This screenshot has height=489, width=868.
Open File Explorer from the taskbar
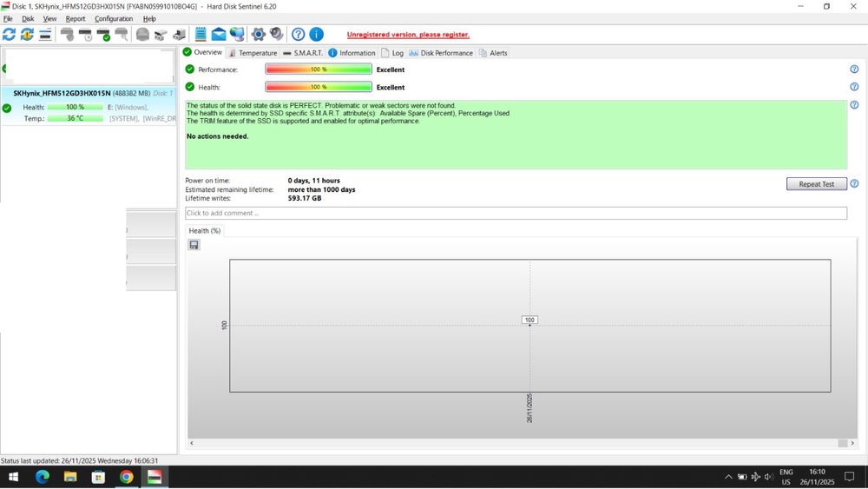point(70,477)
